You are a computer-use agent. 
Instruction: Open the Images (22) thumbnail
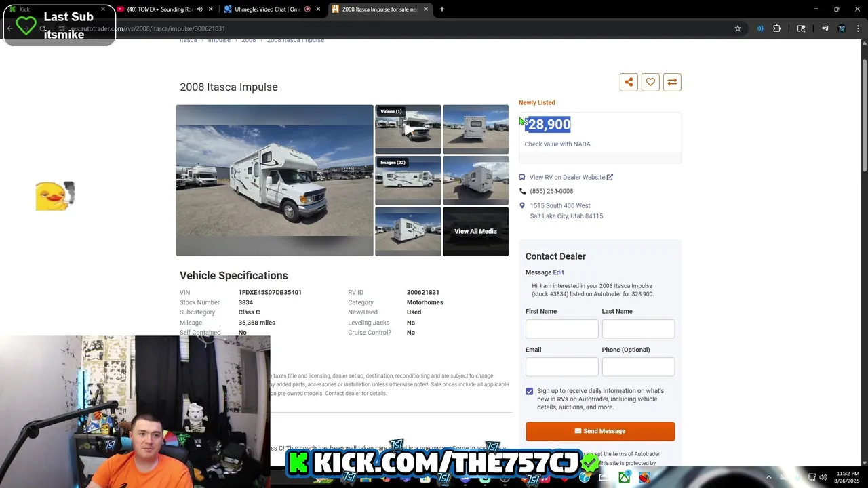point(408,180)
